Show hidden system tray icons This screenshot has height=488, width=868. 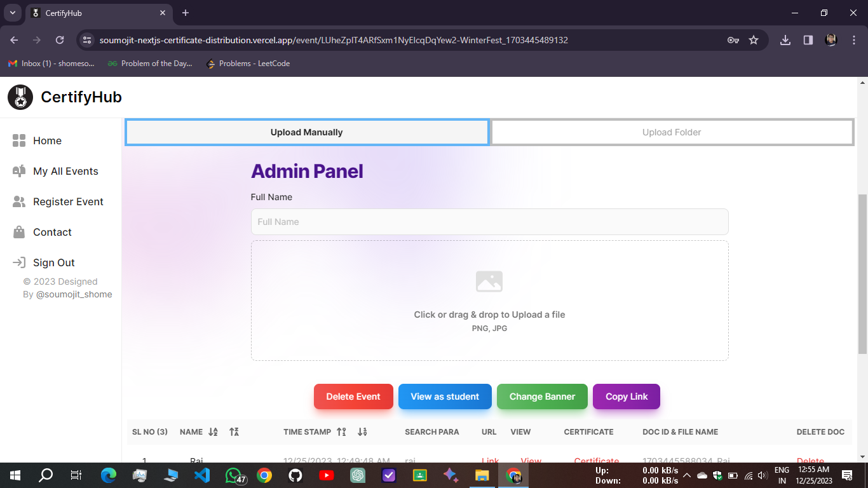pos(686,475)
